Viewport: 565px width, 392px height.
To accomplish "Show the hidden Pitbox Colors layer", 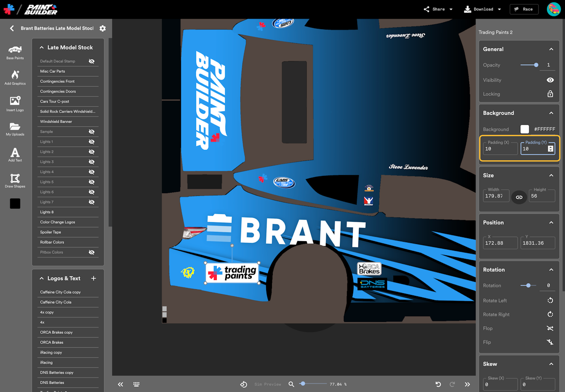I will click(91, 253).
